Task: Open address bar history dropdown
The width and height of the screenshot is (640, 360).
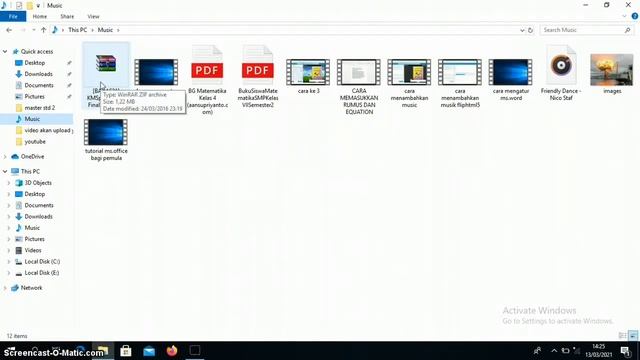Action: click(x=522, y=30)
